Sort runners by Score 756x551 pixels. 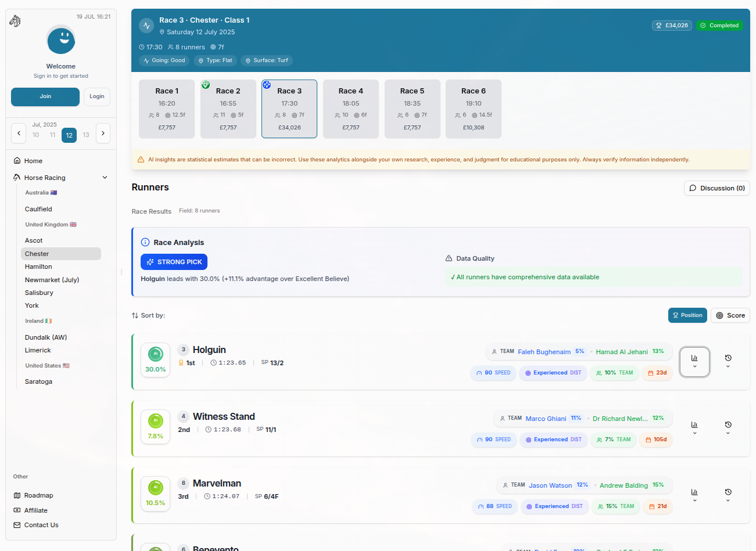tap(730, 315)
